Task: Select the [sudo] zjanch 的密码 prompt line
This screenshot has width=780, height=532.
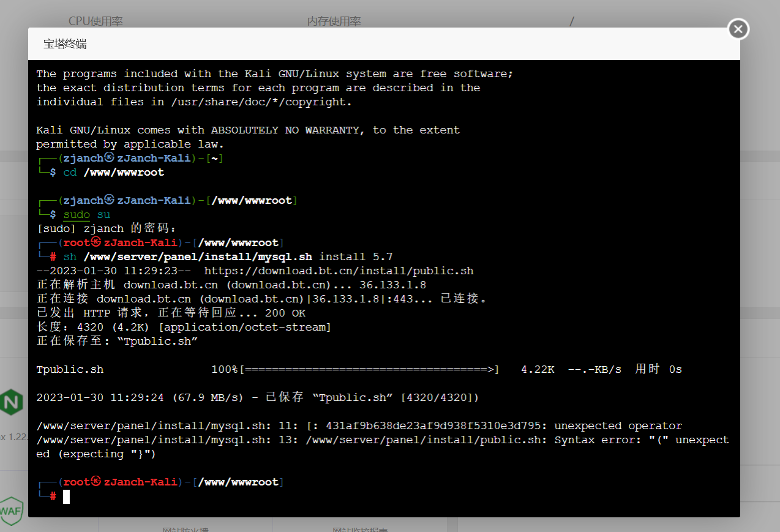Action: tap(106, 228)
